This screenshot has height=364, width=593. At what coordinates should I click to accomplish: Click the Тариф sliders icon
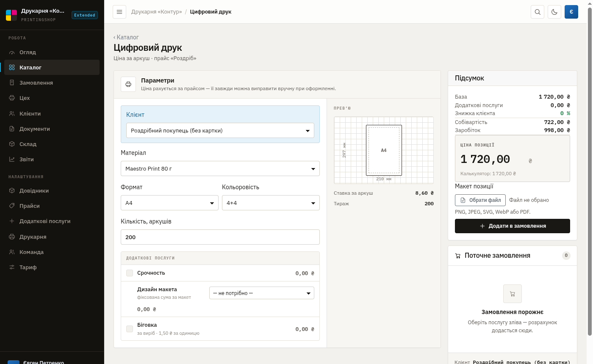(12, 267)
